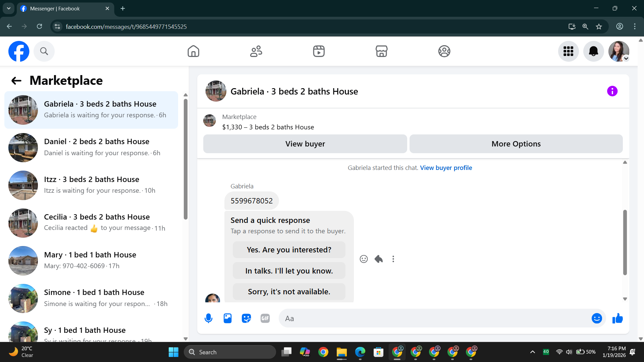
Task: React to message with smiley icon
Action: coord(364,259)
